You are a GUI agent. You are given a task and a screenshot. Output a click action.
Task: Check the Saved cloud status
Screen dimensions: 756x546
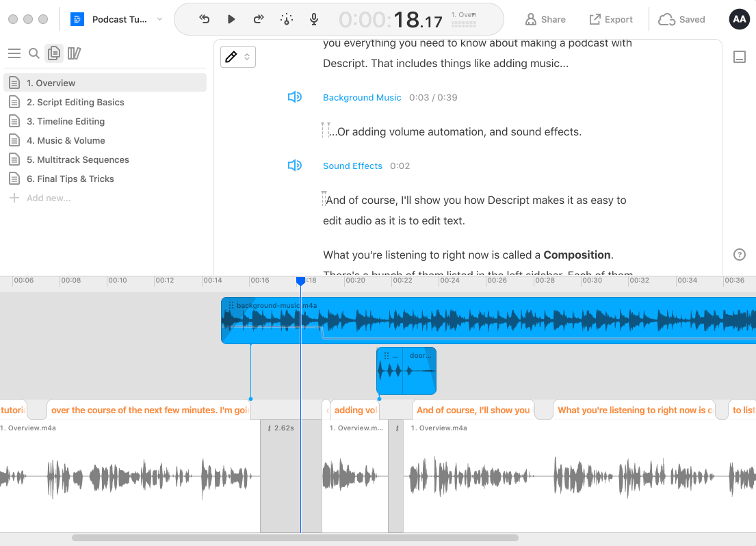click(681, 19)
